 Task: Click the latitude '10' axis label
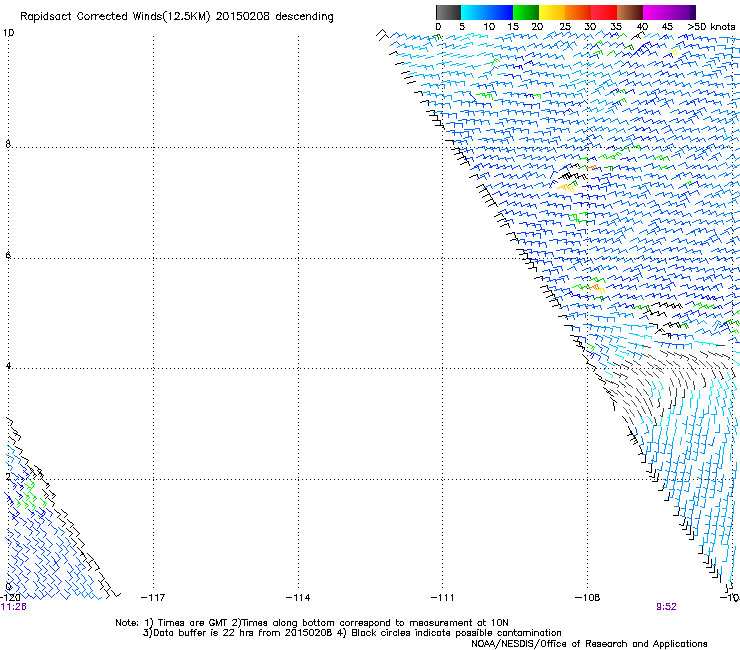[x=8, y=33]
